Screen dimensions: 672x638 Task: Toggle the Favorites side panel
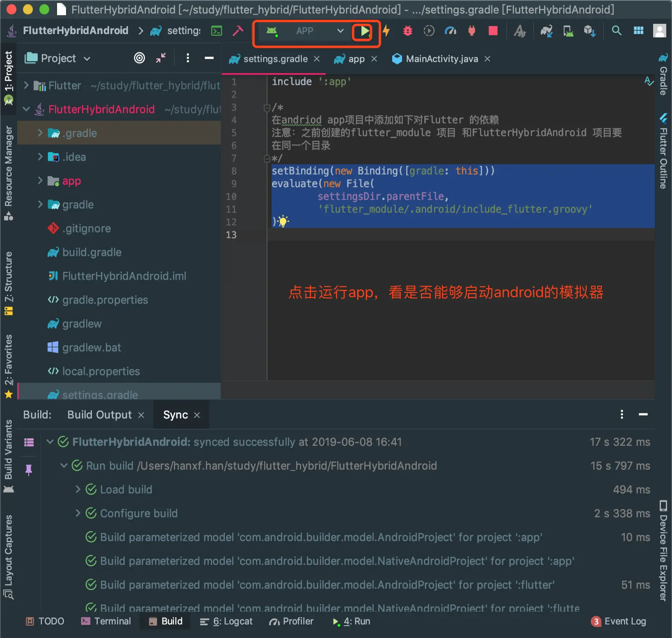[8, 366]
